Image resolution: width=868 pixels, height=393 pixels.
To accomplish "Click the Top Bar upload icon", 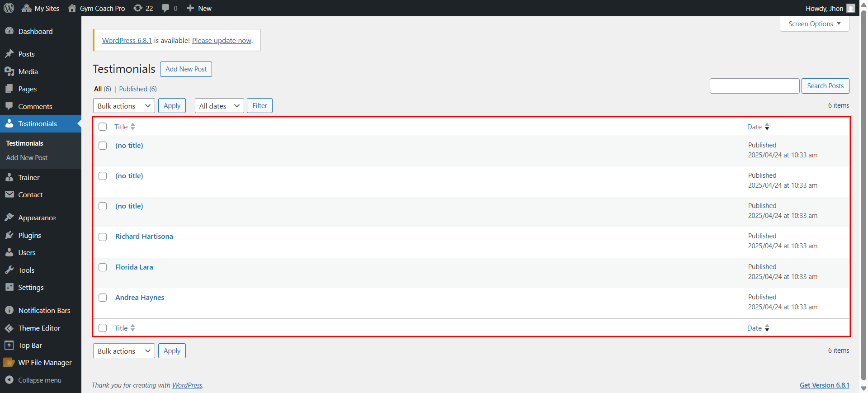I will pyautogui.click(x=9, y=345).
